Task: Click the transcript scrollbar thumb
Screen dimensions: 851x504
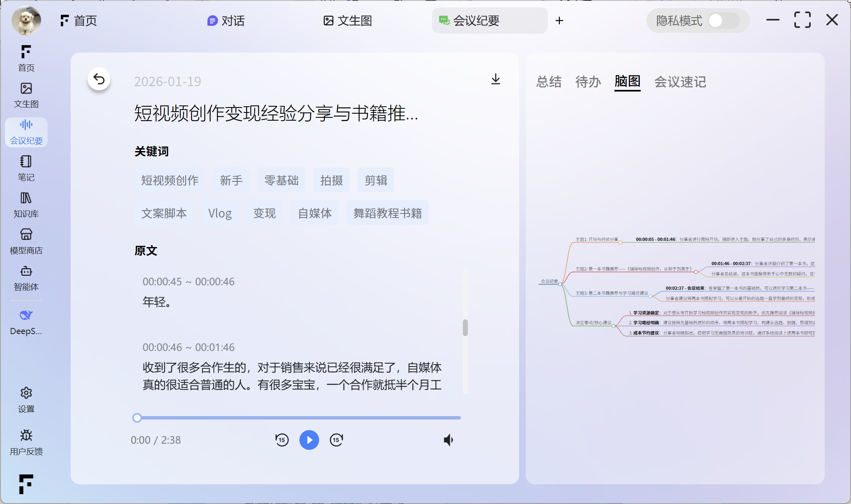Action: pos(465,328)
